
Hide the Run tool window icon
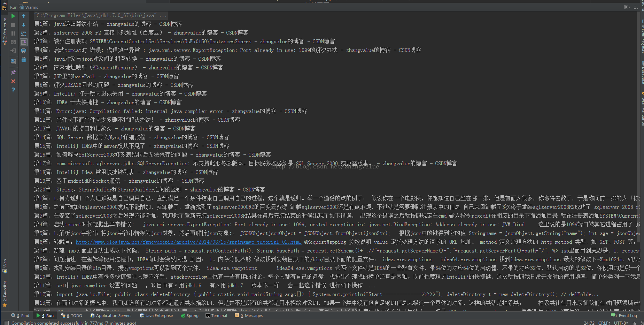636,7
